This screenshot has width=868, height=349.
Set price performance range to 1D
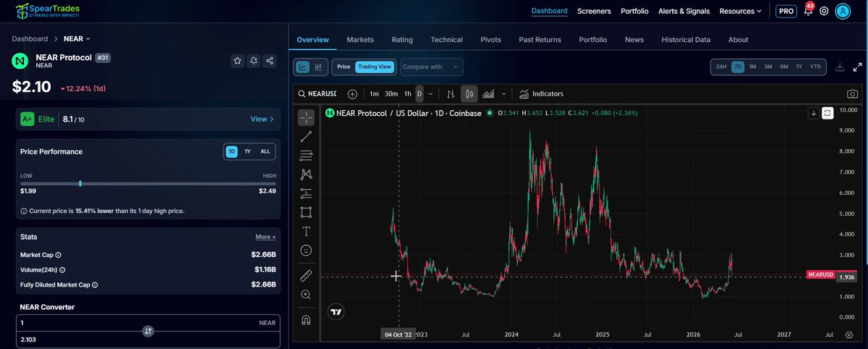click(x=231, y=151)
